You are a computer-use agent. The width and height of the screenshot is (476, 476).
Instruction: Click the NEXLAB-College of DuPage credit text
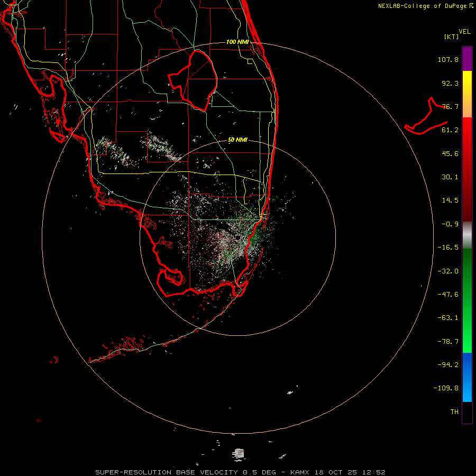pos(426,6)
